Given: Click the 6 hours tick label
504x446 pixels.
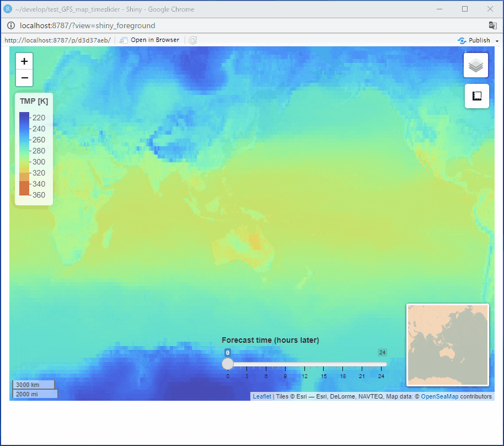Looking at the screenshot, I should [266, 376].
